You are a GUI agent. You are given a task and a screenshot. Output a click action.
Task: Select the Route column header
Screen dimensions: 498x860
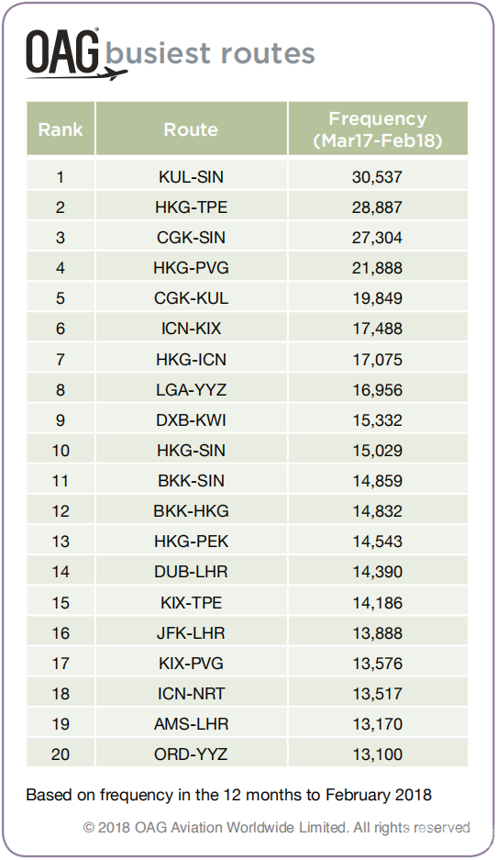(191, 129)
